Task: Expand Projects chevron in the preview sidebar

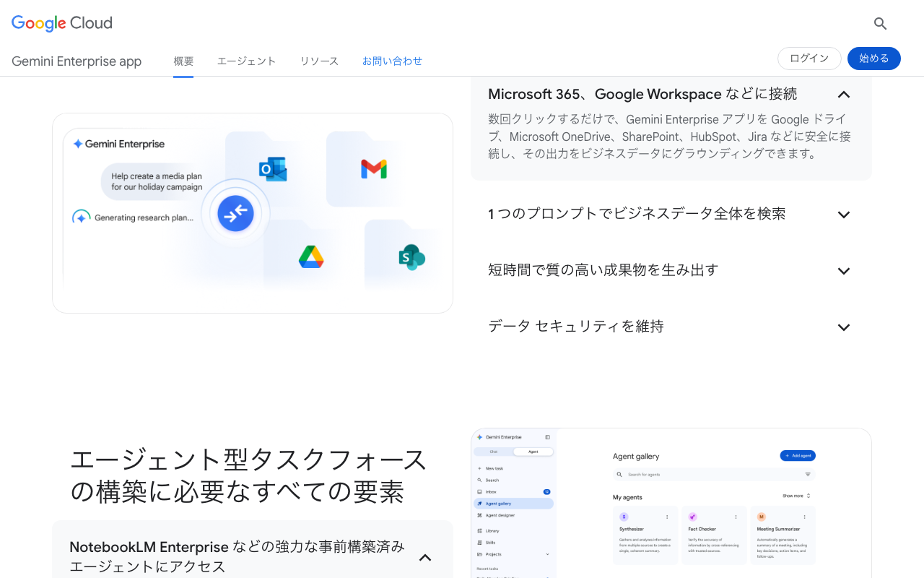Action: click(x=547, y=554)
